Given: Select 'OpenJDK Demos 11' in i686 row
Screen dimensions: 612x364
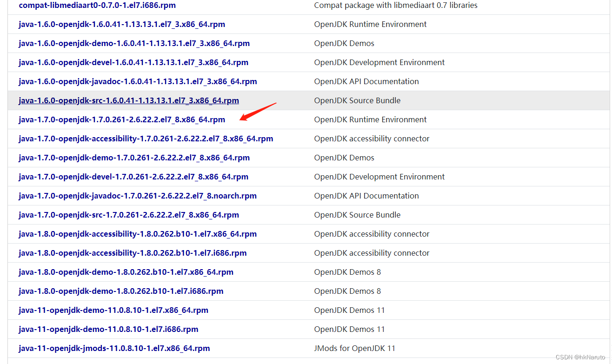Looking at the screenshot, I should (350, 329).
